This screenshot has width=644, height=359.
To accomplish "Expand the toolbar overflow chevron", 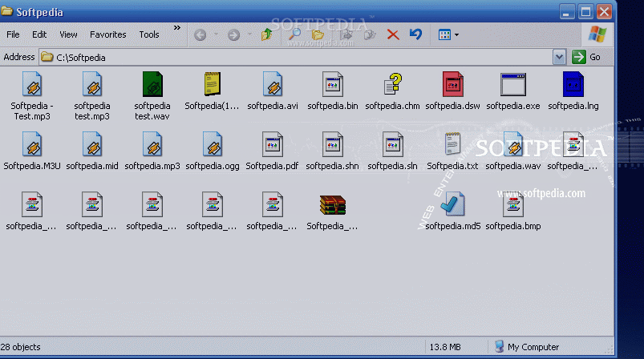I will point(177,28).
